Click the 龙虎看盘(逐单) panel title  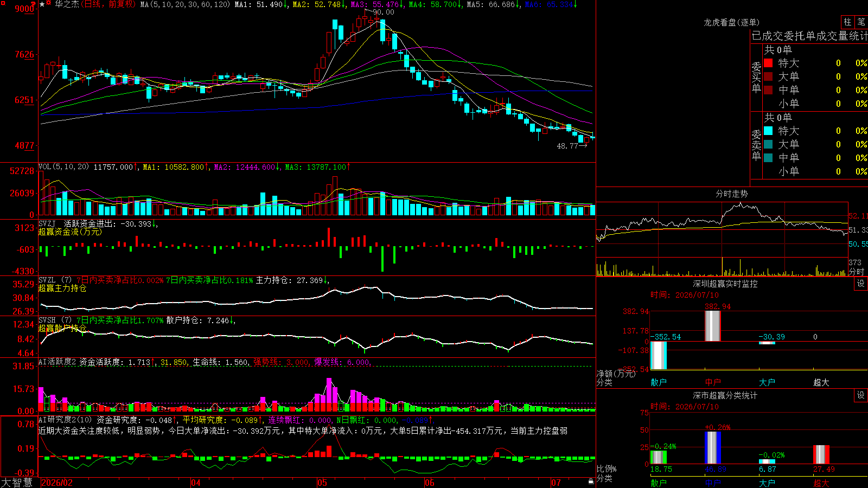pos(731,22)
